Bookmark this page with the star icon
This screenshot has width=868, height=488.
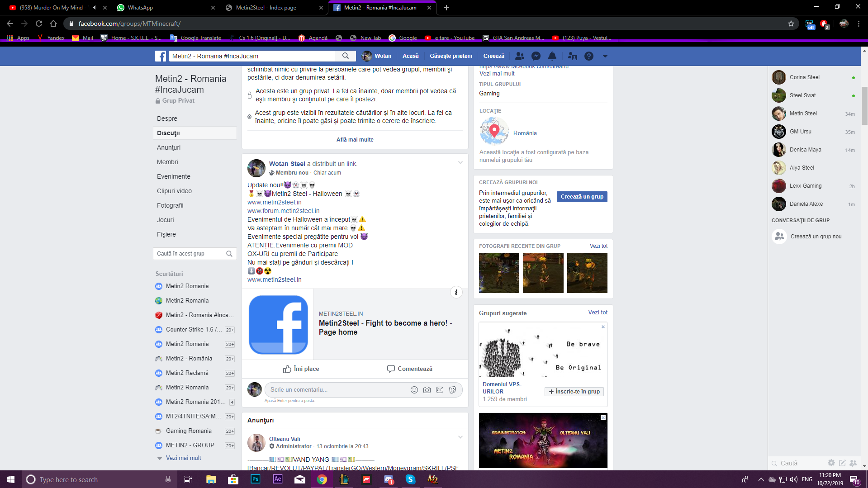pos(791,24)
